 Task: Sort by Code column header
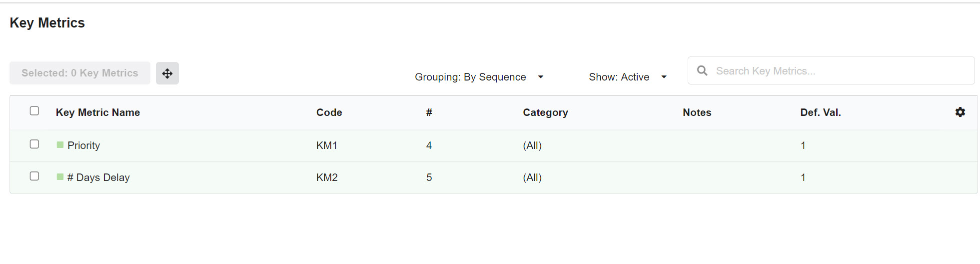[329, 112]
